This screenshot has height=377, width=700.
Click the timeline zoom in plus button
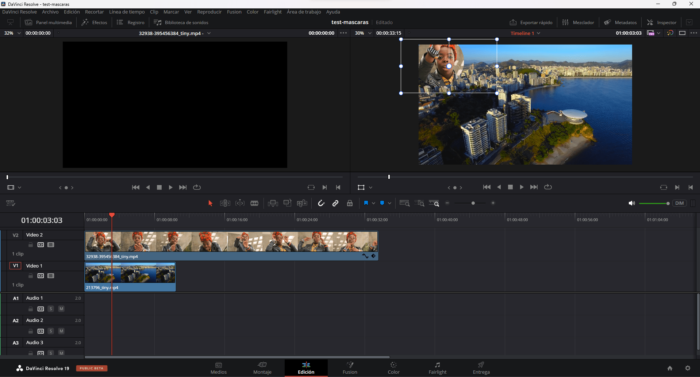pyautogui.click(x=493, y=203)
